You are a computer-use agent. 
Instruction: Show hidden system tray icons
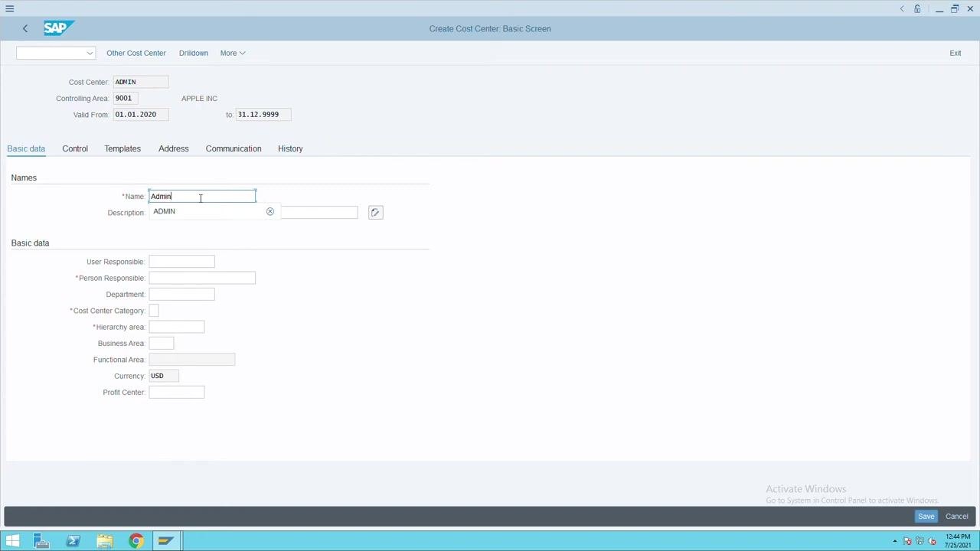[894, 541]
